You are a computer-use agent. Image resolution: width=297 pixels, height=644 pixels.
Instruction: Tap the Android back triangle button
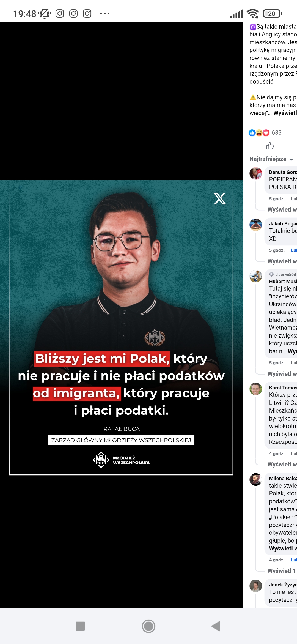coord(216,626)
